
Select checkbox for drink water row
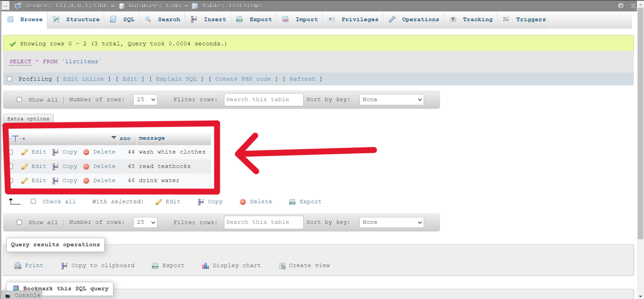click(11, 180)
